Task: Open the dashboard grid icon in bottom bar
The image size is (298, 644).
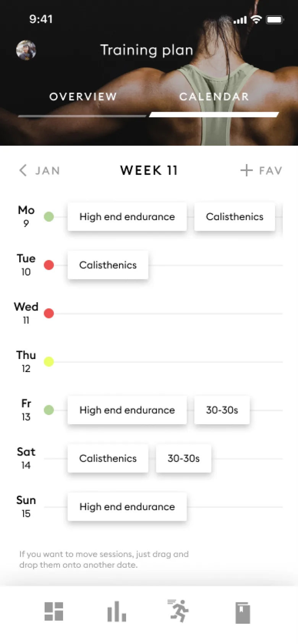Action: [54, 611]
